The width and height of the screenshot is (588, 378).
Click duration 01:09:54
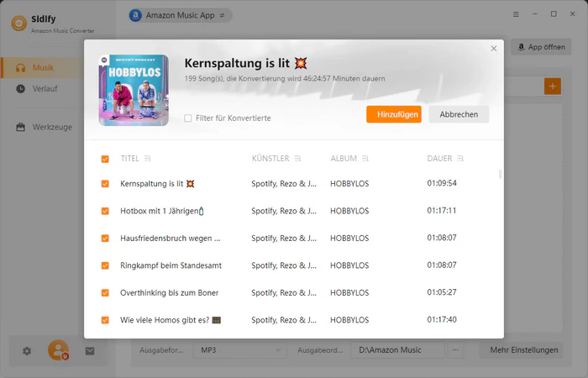point(442,183)
